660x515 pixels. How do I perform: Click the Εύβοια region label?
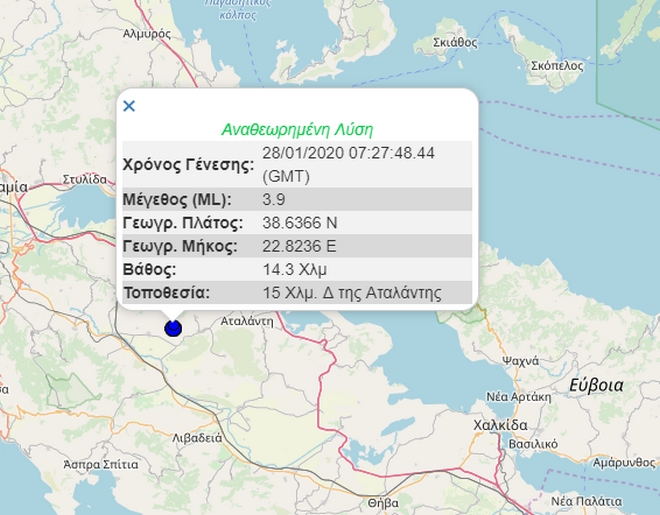[x=596, y=384]
